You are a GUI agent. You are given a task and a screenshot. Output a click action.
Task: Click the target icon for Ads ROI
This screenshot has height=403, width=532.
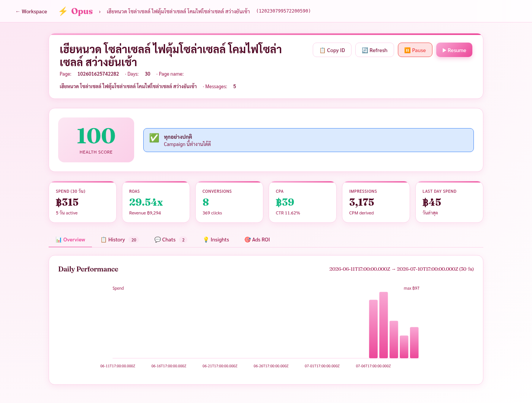tap(247, 240)
